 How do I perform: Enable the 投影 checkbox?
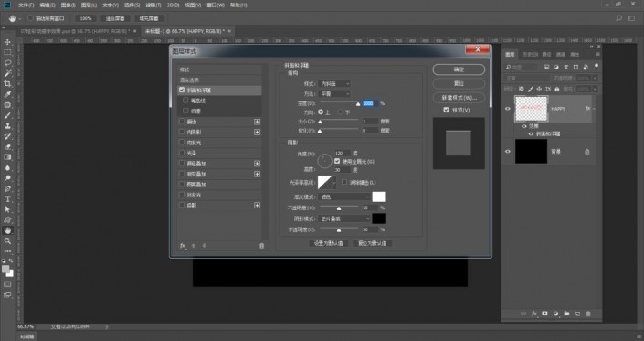tap(182, 205)
